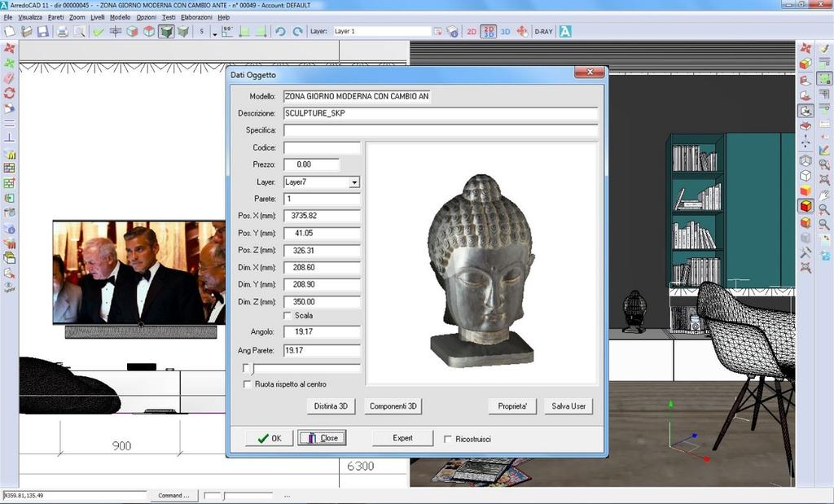Viewport: 834px width, 504px height.
Task: Select the highlighted red-yellow shaded cube icon
Action: (805, 206)
